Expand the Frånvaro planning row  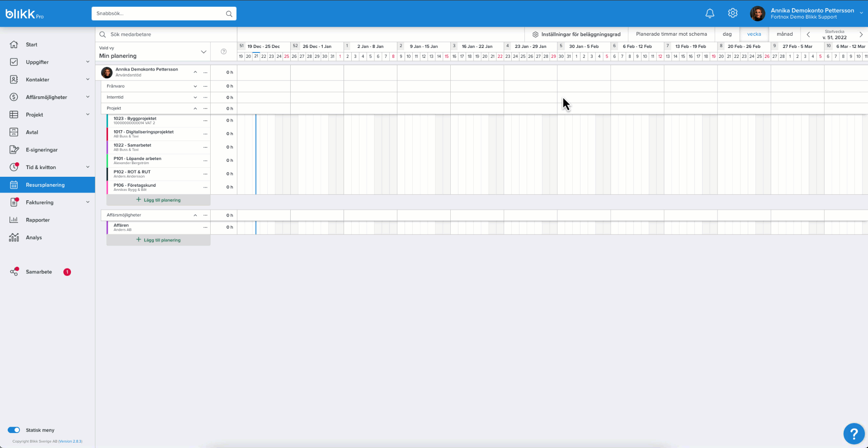pyautogui.click(x=195, y=86)
